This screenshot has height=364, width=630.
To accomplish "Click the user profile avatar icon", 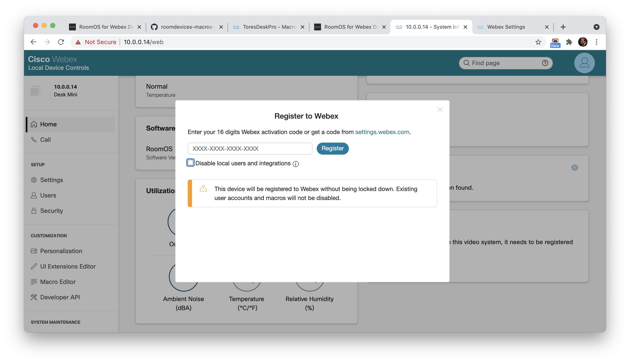I will pos(584,63).
